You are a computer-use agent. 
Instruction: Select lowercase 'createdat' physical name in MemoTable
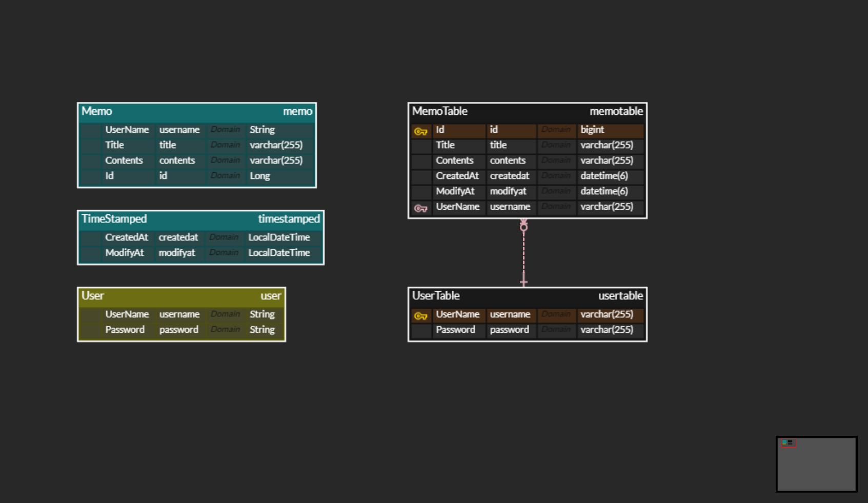(x=510, y=176)
